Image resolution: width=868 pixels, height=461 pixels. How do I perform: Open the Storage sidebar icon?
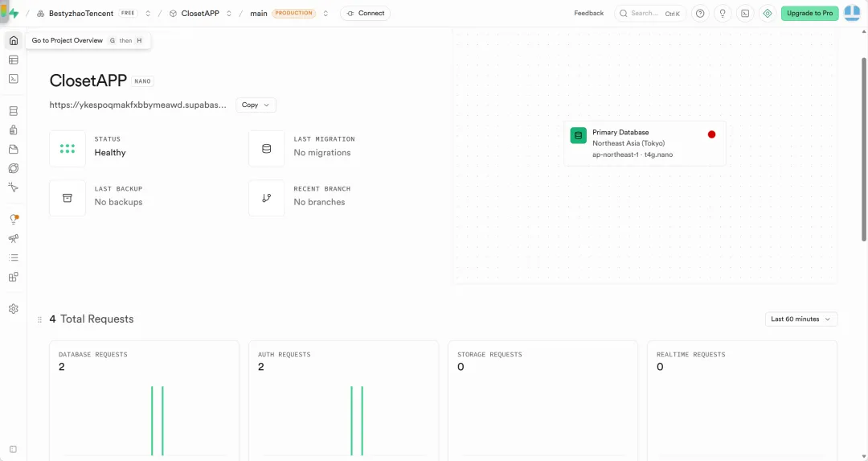tap(14, 149)
